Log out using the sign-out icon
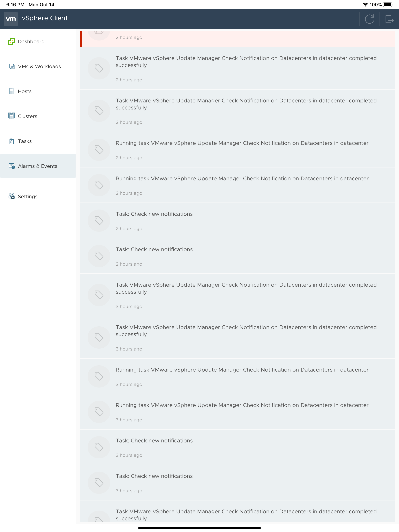Screen dimensions: 399x532 click(x=389, y=19)
